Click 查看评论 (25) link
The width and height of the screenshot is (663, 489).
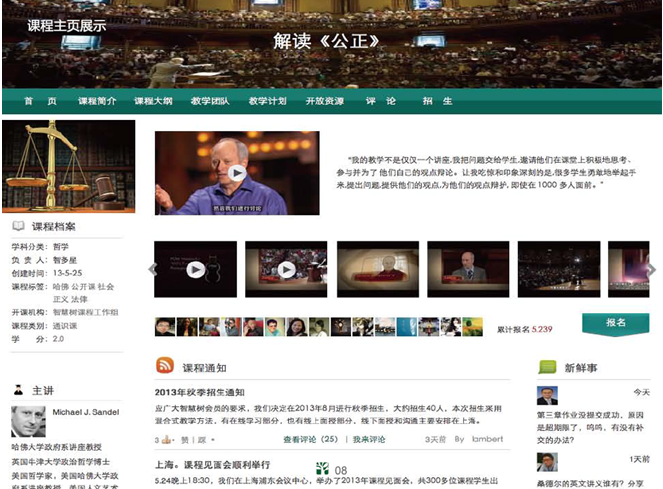(x=311, y=440)
